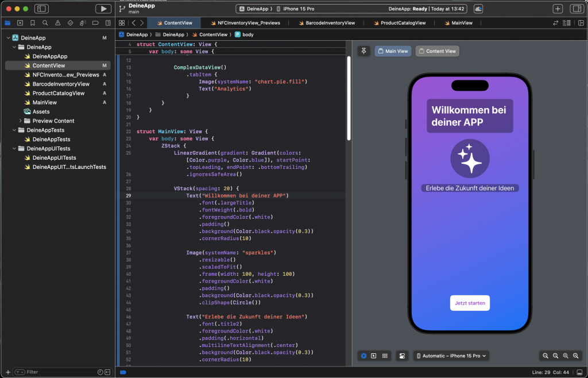Image resolution: width=588 pixels, height=378 pixels.
Task: Open the Issue navigator warning icon
Action: [57, 23]
